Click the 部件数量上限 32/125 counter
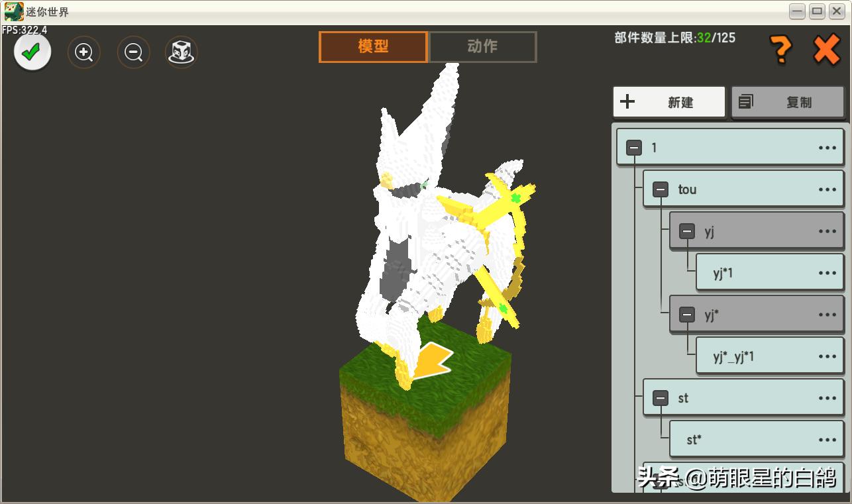 [x=674, y=38]
